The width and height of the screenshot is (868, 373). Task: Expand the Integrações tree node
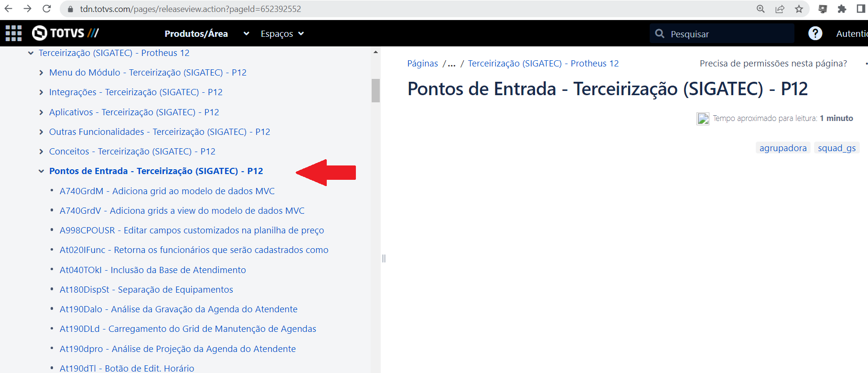(x=41, y=92)
